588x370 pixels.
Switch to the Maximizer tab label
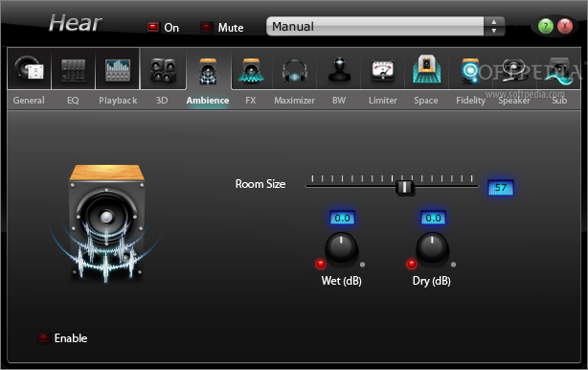click(x=294, y=101)
